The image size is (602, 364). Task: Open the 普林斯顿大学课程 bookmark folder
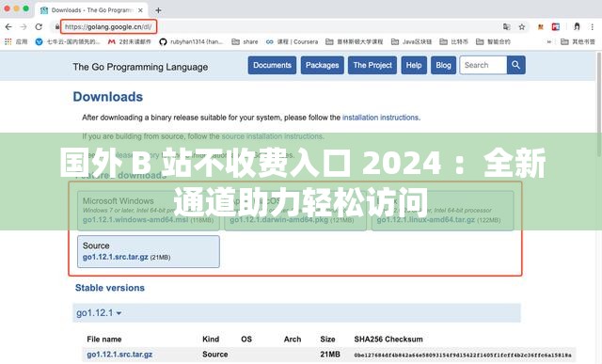tap(354, 41)
